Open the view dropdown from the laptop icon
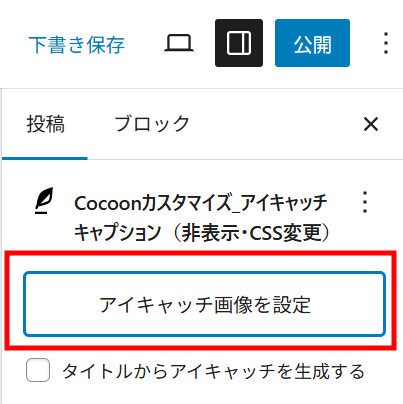This screenshot has width=403, height=404. pyautogui.click(x=179, y=43)
